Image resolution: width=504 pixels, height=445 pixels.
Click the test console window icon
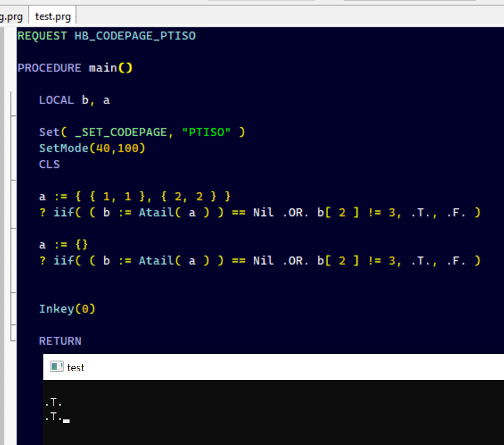(x=56, y=367)
